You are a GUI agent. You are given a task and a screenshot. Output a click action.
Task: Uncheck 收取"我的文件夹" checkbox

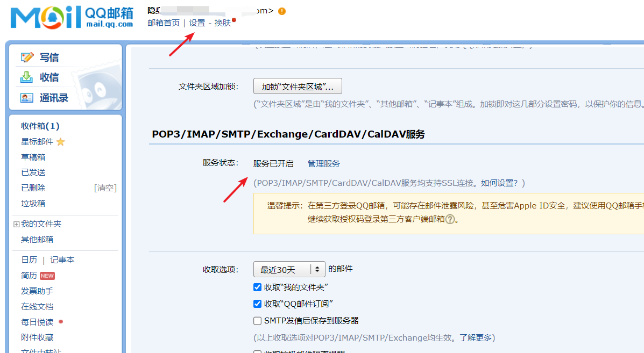(257, 287)
